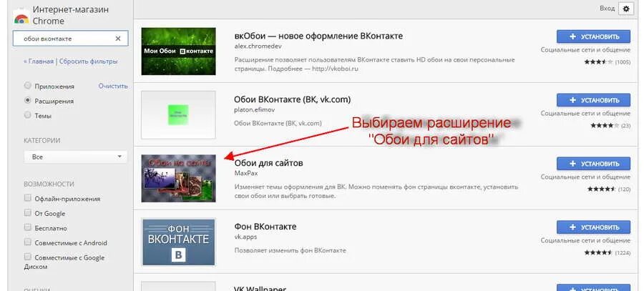The image size is (644, 291).
Task: Install the Обои для сайтов extension
Action: (x=593, y=163)
